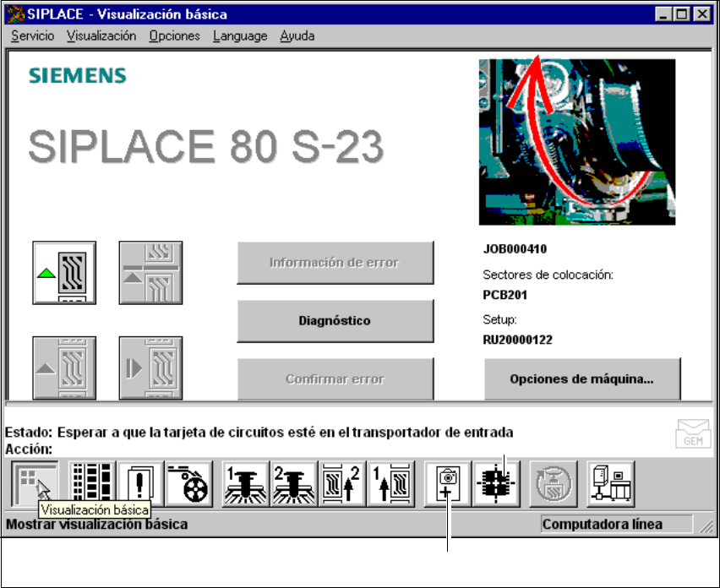Click the step-forward PCB transport icon
This screenshot has height=588, width=720.
pos(150,367)
